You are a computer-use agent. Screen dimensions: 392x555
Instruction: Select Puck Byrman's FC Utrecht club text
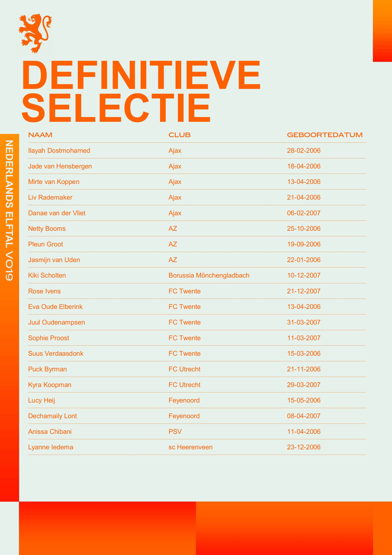(x=185, y=369)
